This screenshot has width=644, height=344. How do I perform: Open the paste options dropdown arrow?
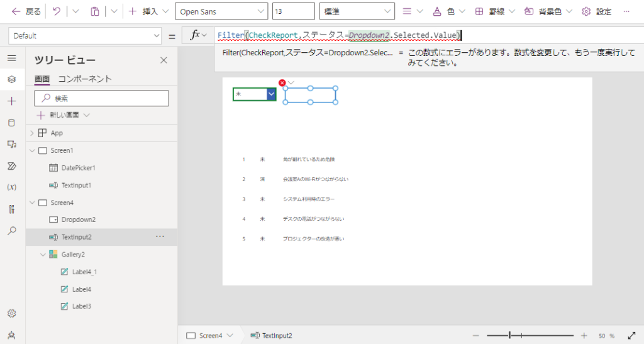(114, 11)
